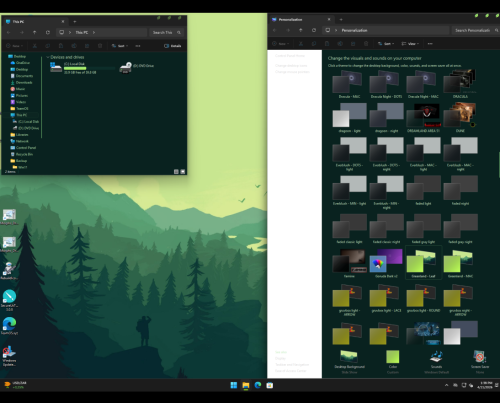
Task: Click refresh button in This PC window
Action: [x=48, y=32]
